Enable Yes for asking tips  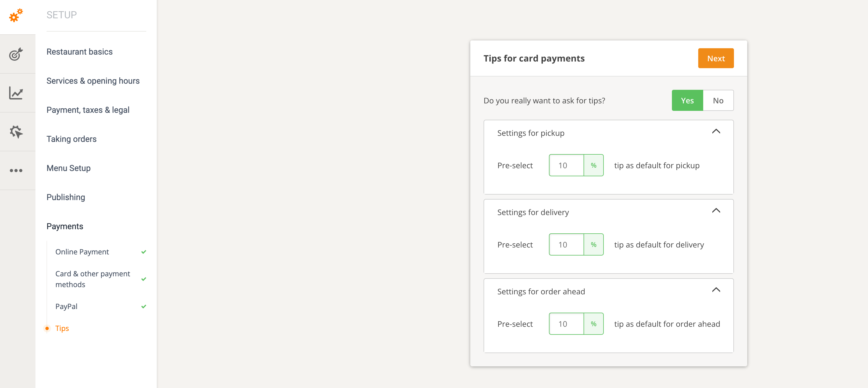[687, 100]
